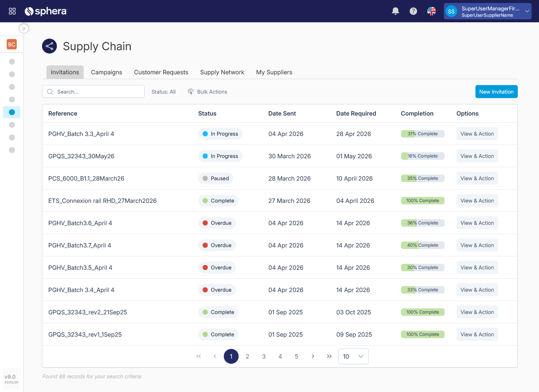Switch to the Supply Network tab
Screen dimensions: 539x392
pos(222,72)
